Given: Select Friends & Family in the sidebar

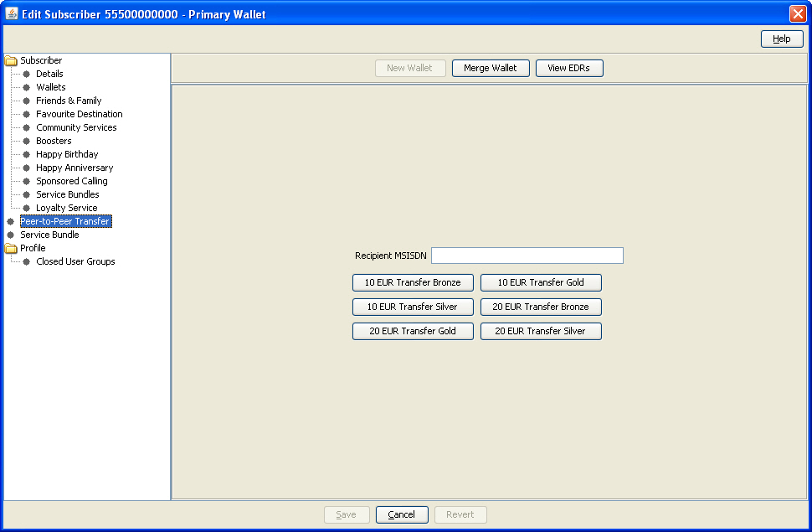Looking at the screenshot, I should coord(69,101).
